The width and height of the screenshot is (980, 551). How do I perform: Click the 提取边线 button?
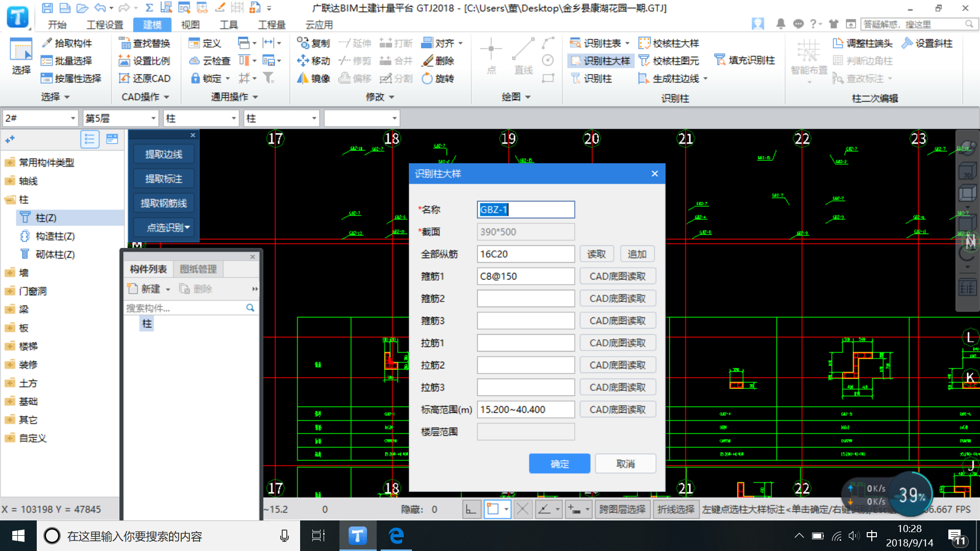point(164,154)
